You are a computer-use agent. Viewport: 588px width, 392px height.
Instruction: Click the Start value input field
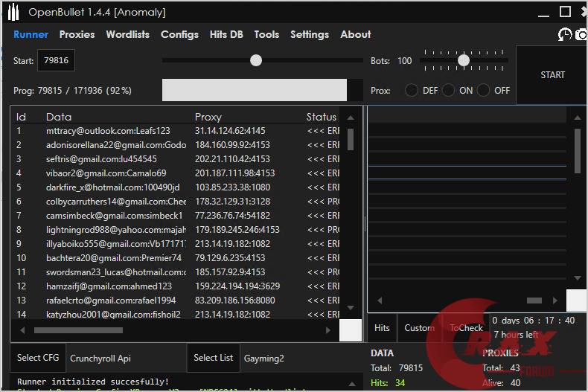point(56,60)
